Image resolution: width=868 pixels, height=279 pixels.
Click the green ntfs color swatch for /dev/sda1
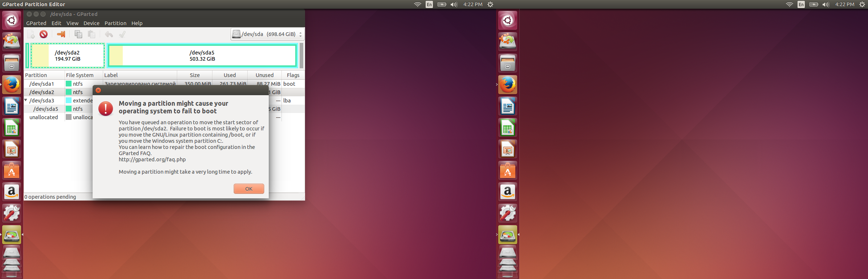point(69,84)
